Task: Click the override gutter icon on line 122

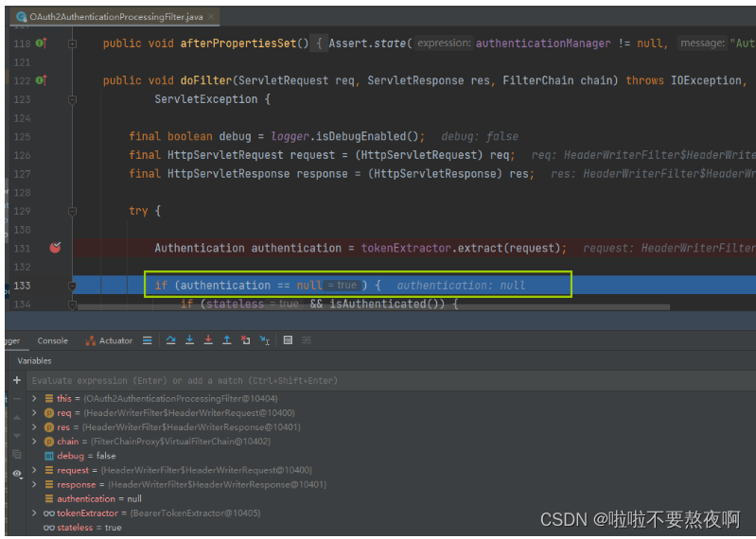Action: (41, 80)
